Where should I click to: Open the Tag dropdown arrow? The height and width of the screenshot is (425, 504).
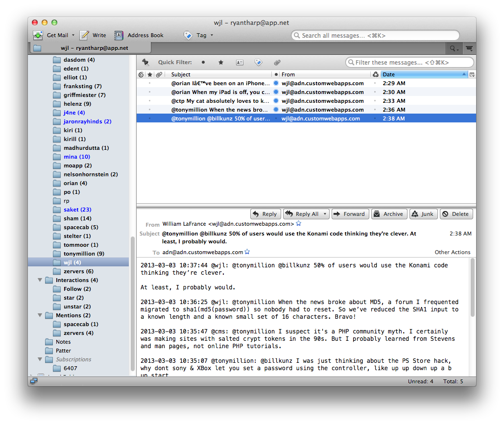[x=212, y=35]
